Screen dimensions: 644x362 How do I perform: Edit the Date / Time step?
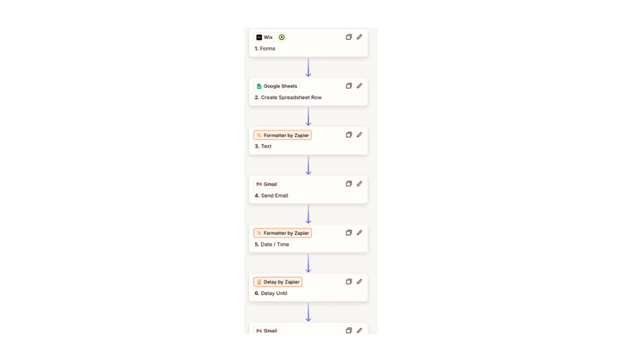[359, 232]
